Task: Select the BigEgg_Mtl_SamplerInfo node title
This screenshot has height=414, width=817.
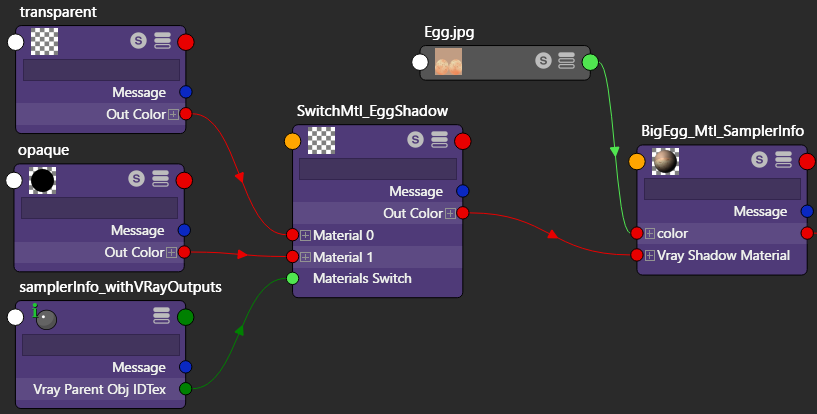Action: 723,131
